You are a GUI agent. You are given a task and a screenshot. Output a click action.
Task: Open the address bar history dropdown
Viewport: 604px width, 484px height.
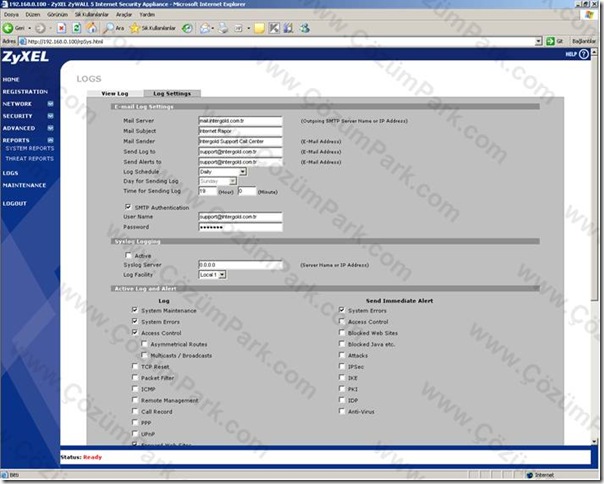click(539, 41)
